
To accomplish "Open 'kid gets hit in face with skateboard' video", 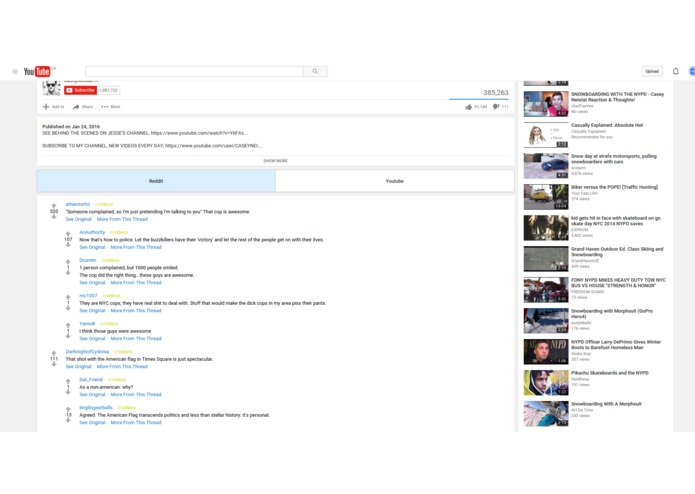I will coord(616,221).
